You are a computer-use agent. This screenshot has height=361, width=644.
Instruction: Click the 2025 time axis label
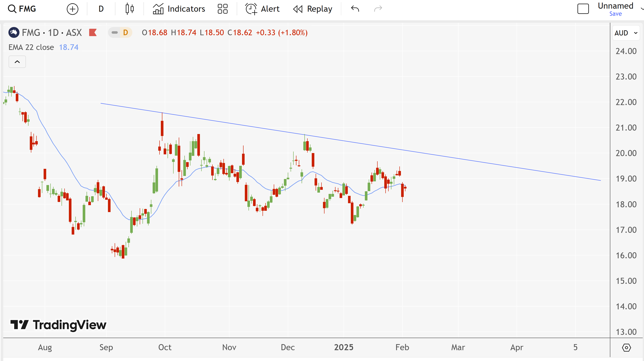click(x=344, y=347)
